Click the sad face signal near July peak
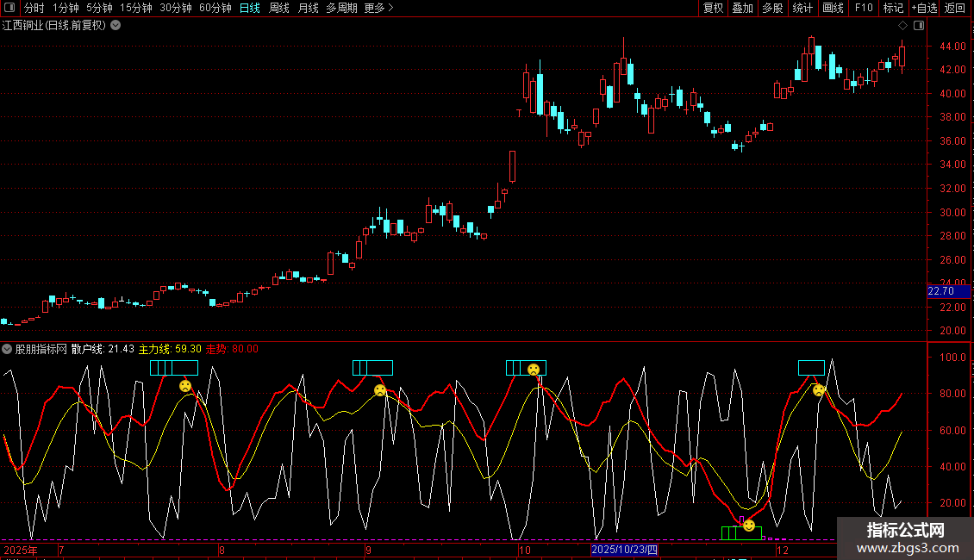 (x=185, y=386)
